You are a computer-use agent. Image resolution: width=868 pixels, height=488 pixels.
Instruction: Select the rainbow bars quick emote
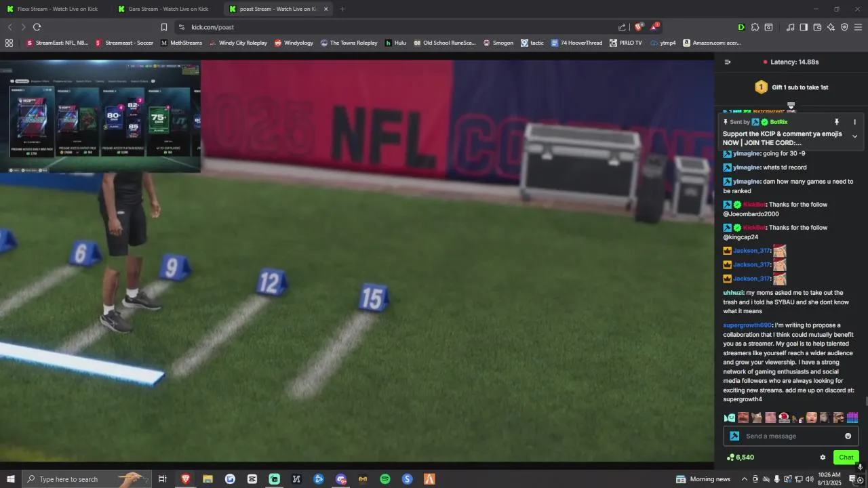(852, 418)
